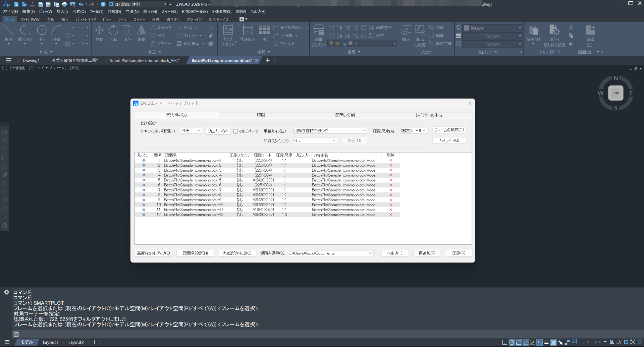
Task: Open the document type PDF dropdown
Action: (191, 131)
